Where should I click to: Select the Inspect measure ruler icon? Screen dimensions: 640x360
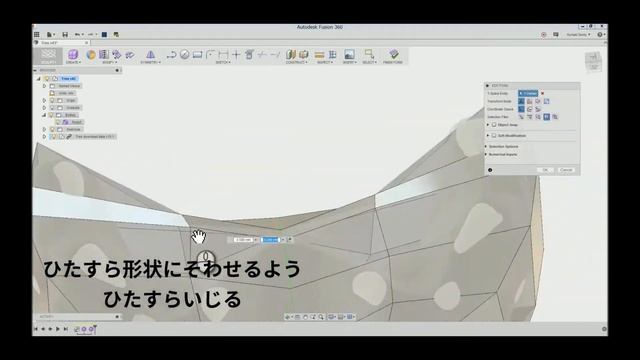point(320,54)
